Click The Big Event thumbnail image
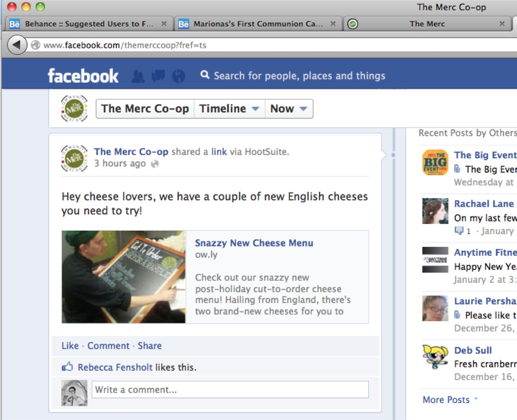The width and height of the screenshot is (517, 420). point(435,162)
